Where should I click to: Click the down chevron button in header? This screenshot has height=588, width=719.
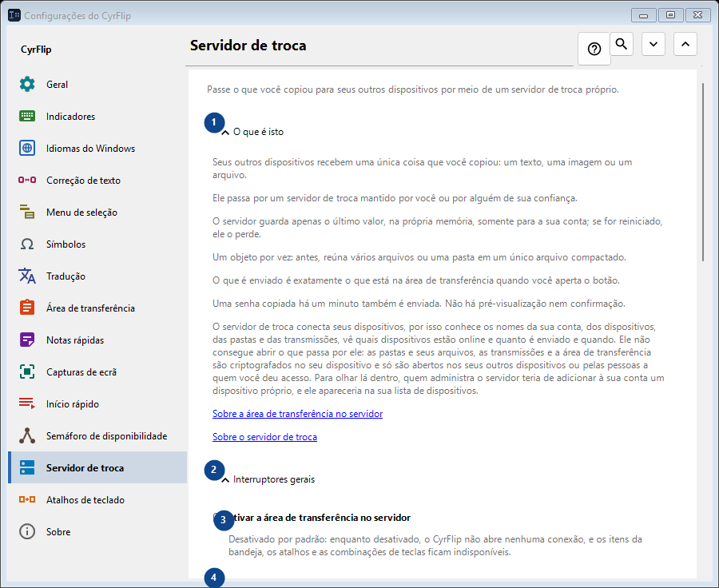(x=653, y=44)
